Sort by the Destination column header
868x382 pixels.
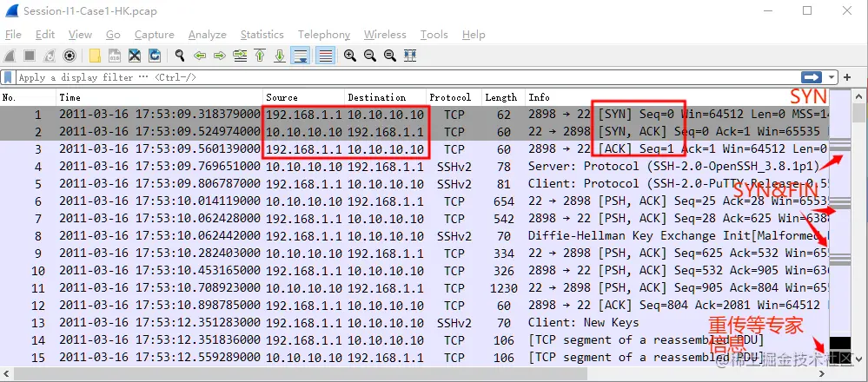tap(386, 97)
